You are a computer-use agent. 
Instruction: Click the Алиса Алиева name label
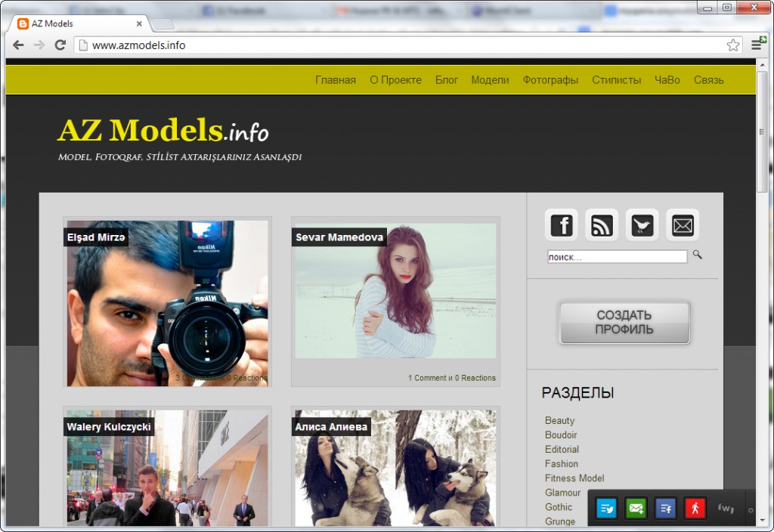[x=331, y=427]
